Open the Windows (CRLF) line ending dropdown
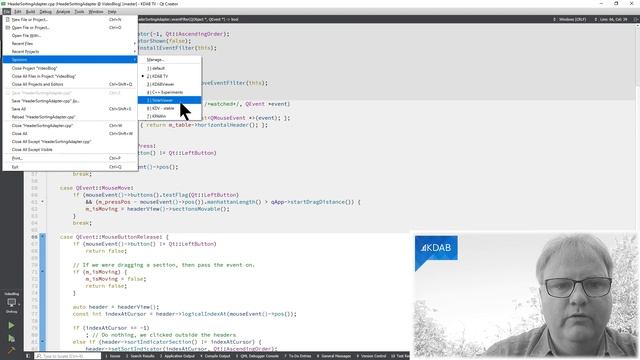The height and width of the screenshot is (360, 640). (x=570, y=19)
